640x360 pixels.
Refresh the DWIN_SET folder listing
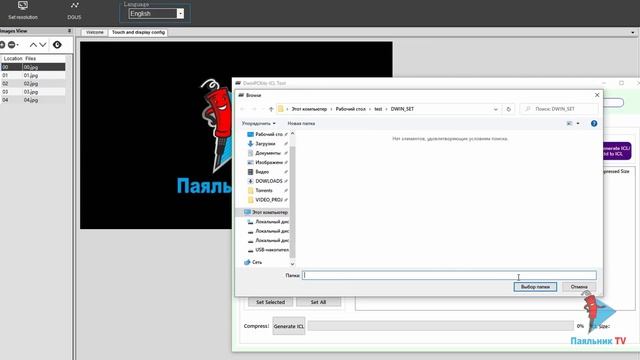[509, 109]
